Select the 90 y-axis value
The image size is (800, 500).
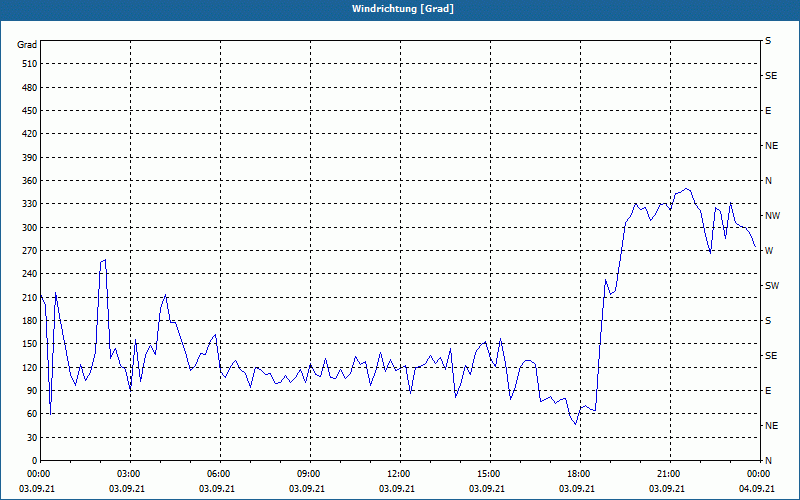point(32,391)
